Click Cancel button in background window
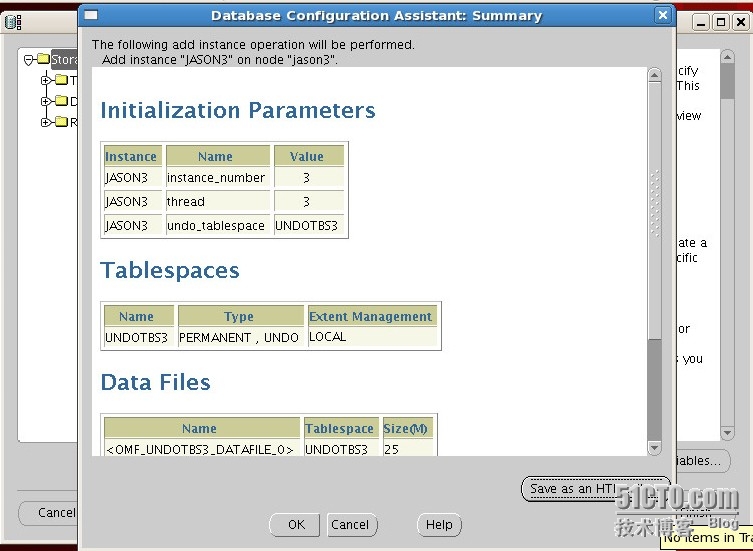The width and height of the screenshot is (753, 551). [x=48, y=513]
